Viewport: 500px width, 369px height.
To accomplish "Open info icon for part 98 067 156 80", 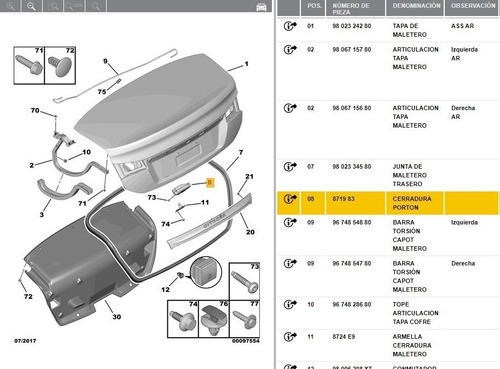I will click(290, 108).
